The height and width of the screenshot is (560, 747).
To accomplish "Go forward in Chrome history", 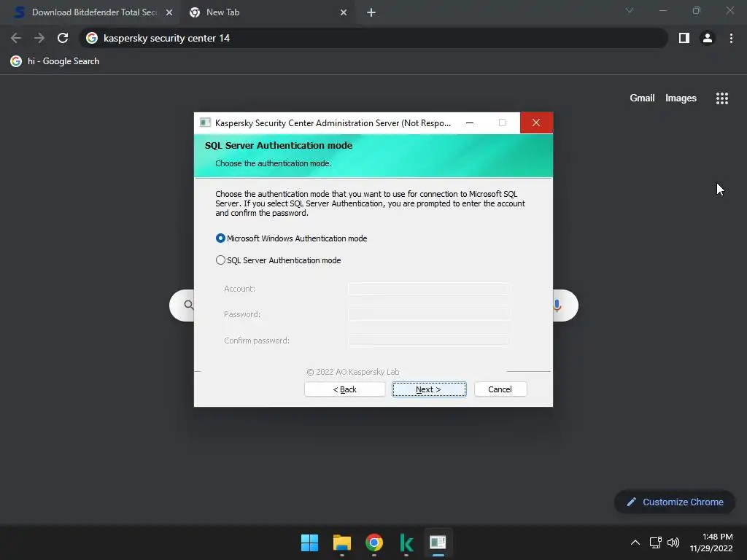I will [39, 38].
